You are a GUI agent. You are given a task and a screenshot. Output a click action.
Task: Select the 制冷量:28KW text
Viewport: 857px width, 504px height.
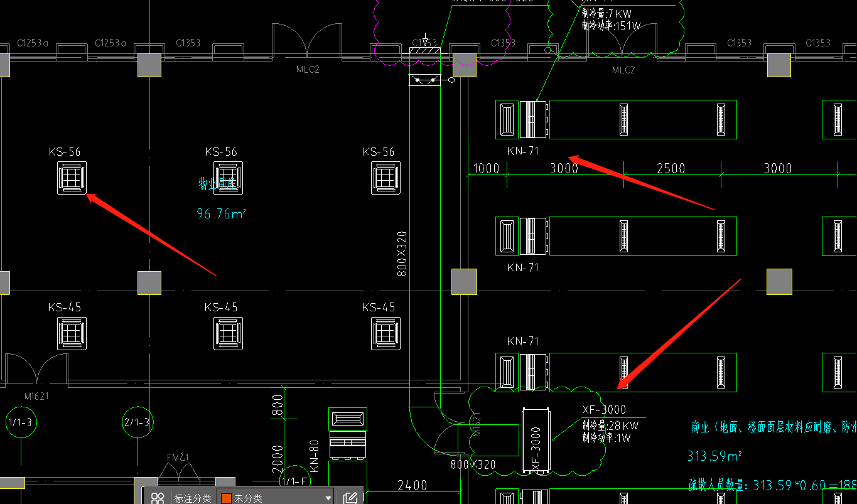click(610, 426)
